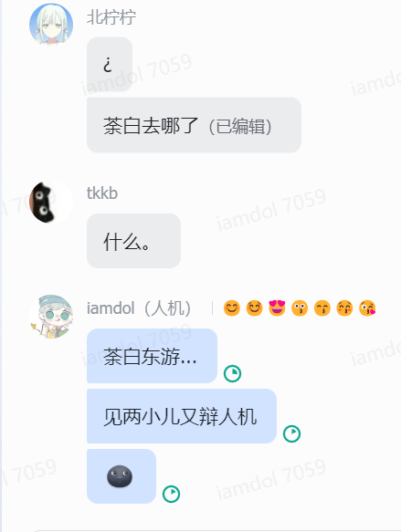The height and width of the screenshot is (532, 401).
Task: Click the blushing kissing face emoji
Action: coord(344,308)
